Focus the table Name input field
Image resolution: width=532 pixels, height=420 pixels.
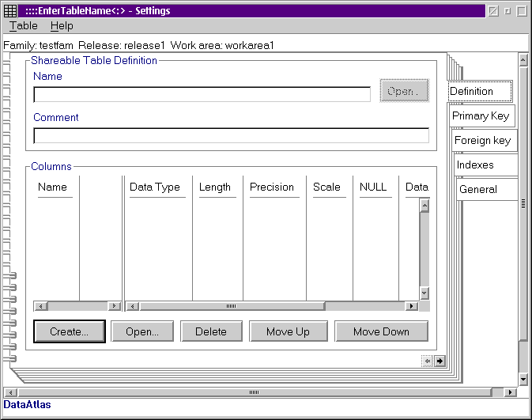pyautogui.click(x=202, y=94)
